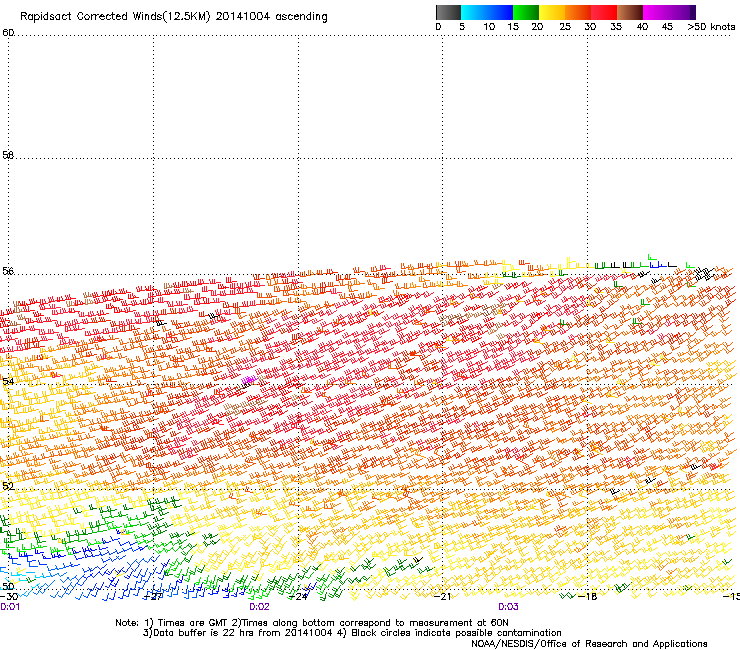Image resolution: width=740 pixels, height=650 pixels.
Task: Click the purple time stamp '0:01'
Action: [x=10, y=607]
